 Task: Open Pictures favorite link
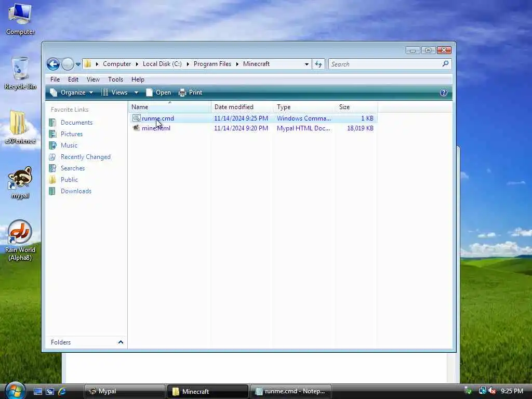(72, 134)
